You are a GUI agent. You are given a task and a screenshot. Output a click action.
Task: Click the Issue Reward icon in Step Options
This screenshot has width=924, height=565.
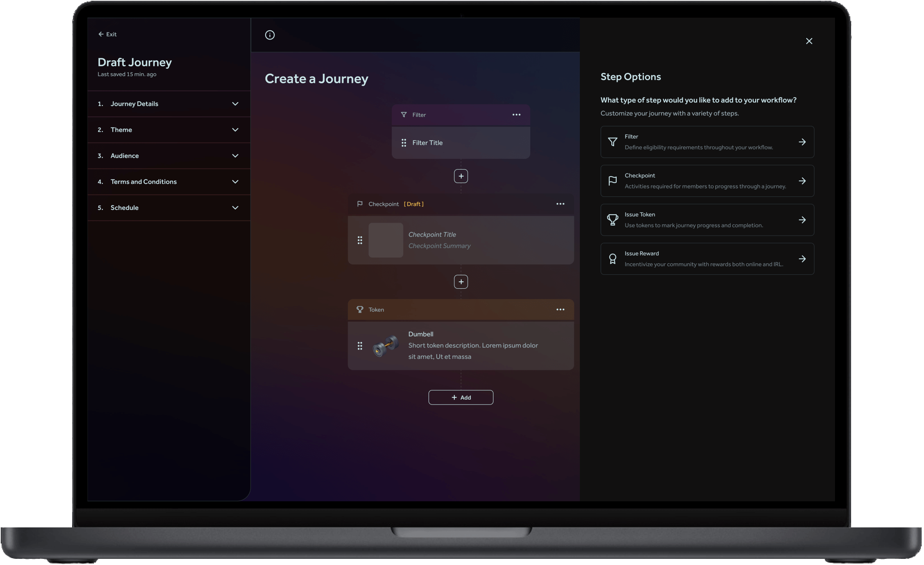pos(612,258)
